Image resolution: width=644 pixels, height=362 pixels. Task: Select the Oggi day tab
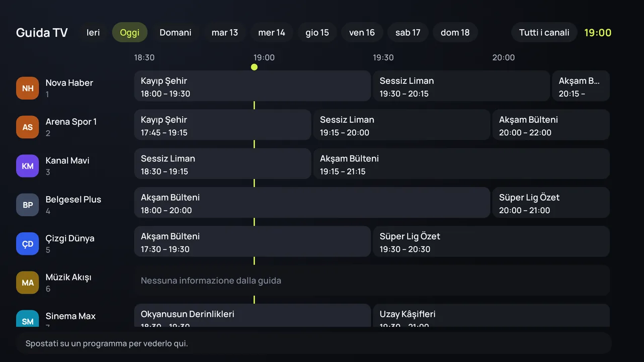(130, 32)
